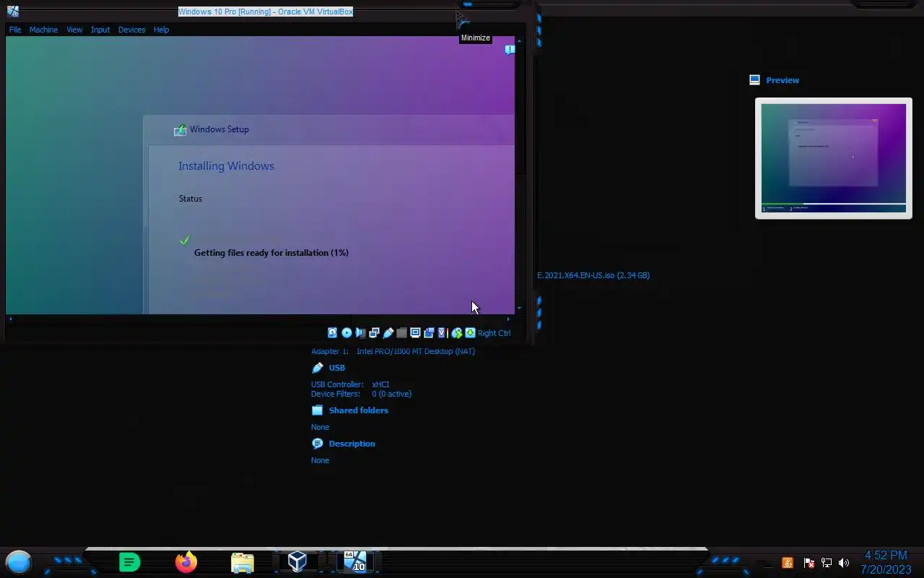Open the File menu in VirtualBox
924x578 pixels.
[x=15, y=30]
